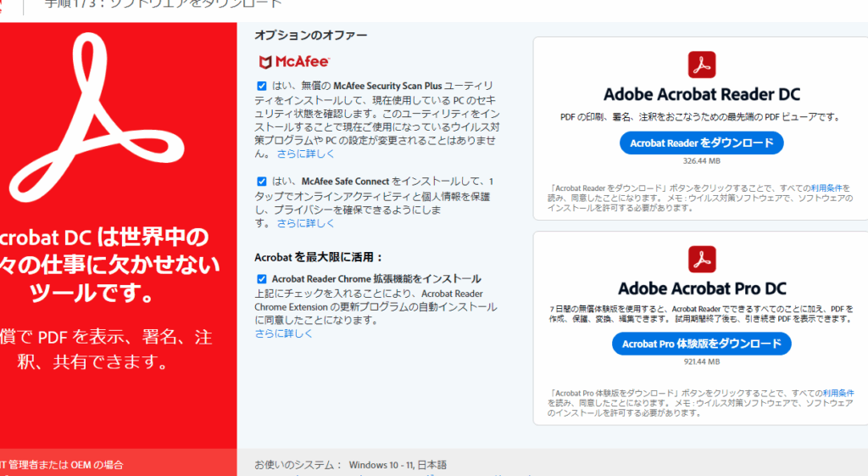The image size is (868, 476).
Task: Uncheck the McAfee Security Scan Plus checkbox
Action: click(x=262, y=87)
